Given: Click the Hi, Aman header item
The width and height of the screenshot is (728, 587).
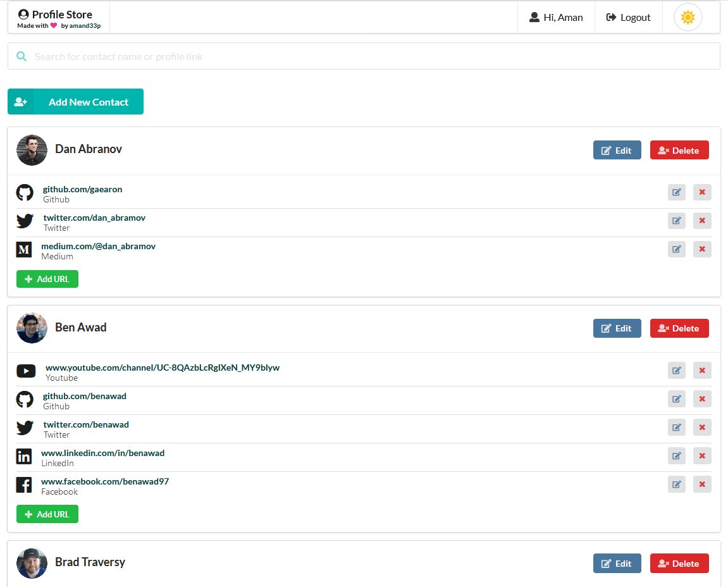Looking at the screenshot, I should [556, 17].
